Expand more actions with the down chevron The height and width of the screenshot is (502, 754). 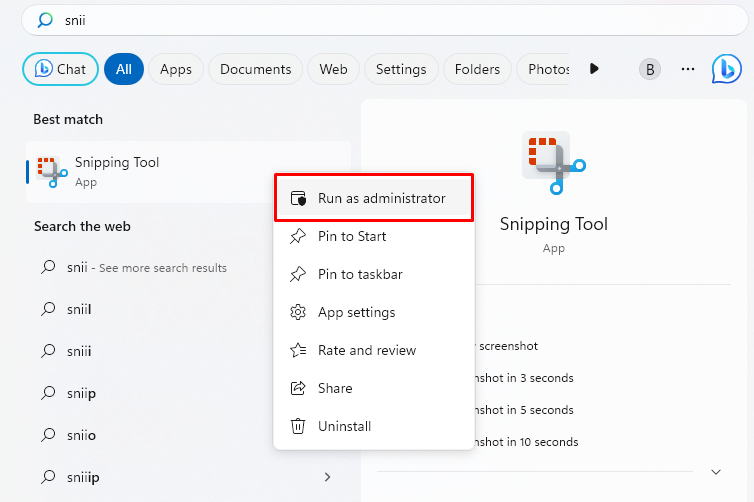[715, 471]
